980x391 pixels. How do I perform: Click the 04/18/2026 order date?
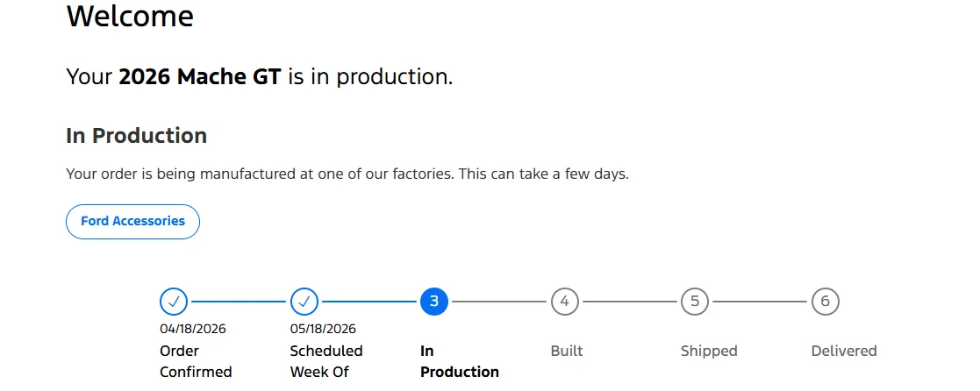click(193, 329)
